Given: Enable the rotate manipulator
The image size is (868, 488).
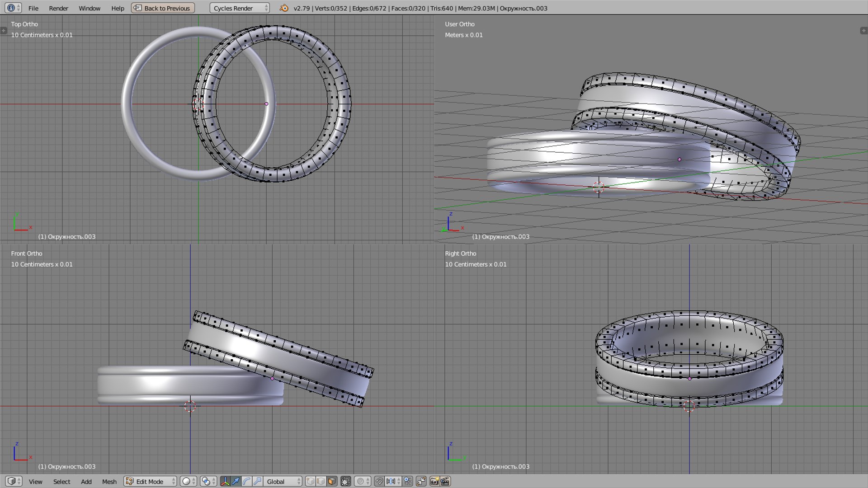Looking at the screenshot, I should 246,481.
